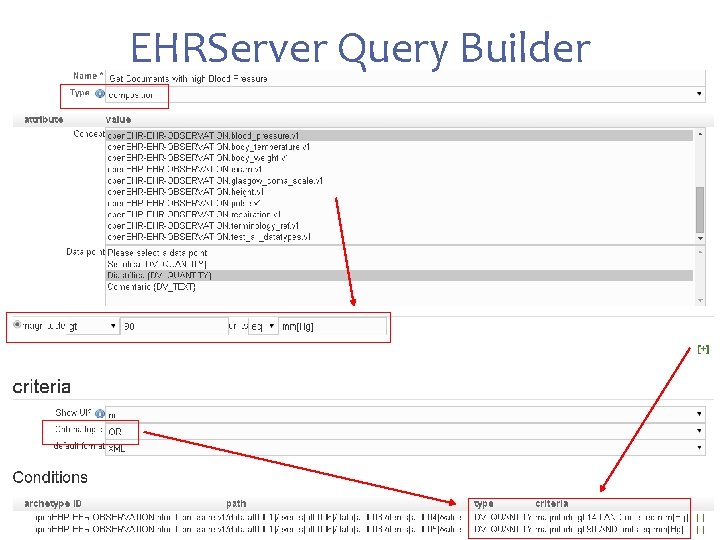Remove the condition row with magnitude gt 90

pos(700,529)
